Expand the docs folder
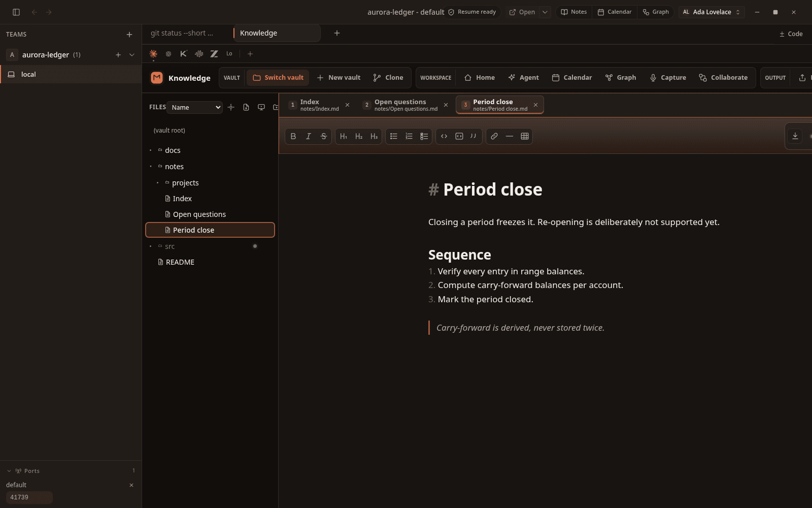This screenshot has height=508, width=812. point(151,150)
